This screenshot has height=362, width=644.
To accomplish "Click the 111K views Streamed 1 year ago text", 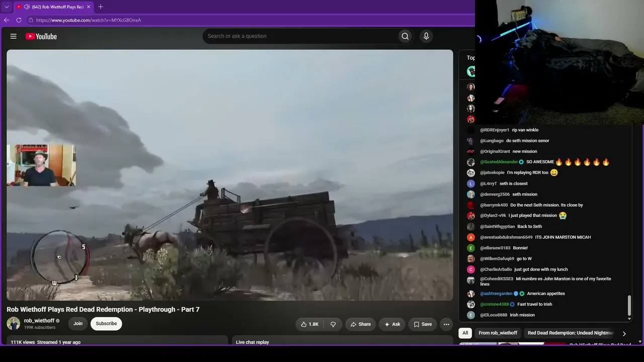I will 46,342.
